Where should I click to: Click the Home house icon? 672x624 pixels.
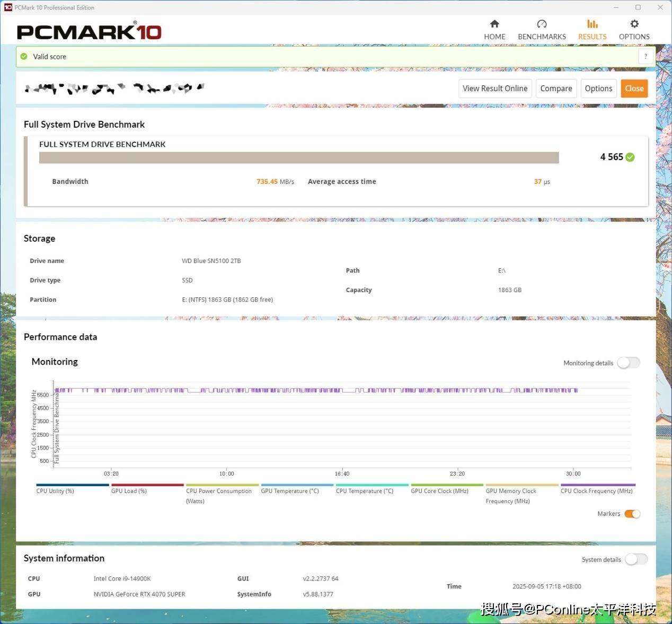coord(494,24)
